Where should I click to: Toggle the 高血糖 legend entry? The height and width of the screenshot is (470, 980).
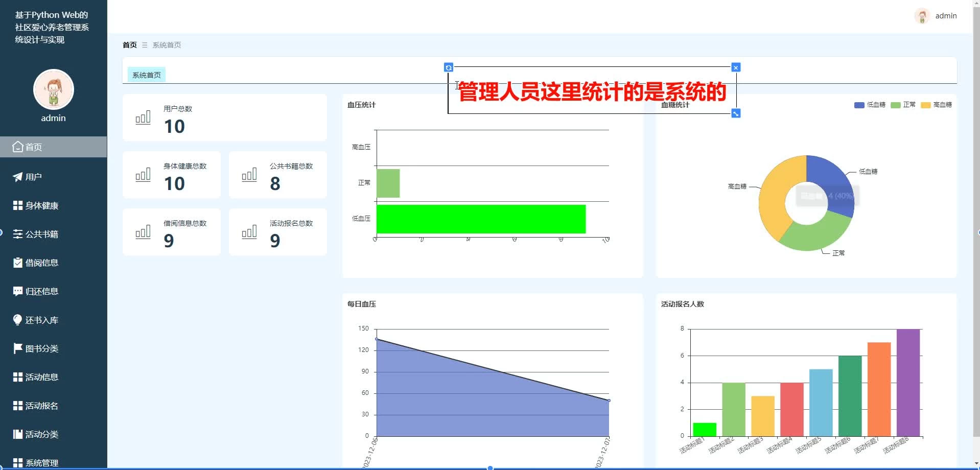click(936, 105)
